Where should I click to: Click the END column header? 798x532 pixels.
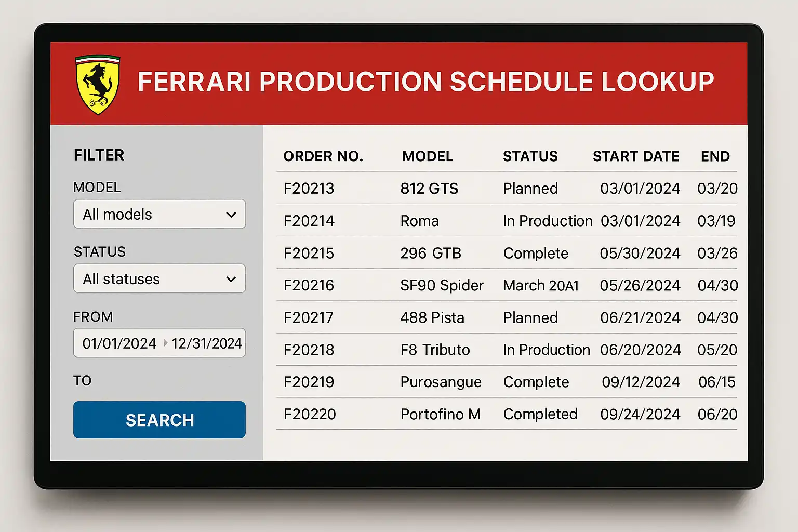point(715,156)
